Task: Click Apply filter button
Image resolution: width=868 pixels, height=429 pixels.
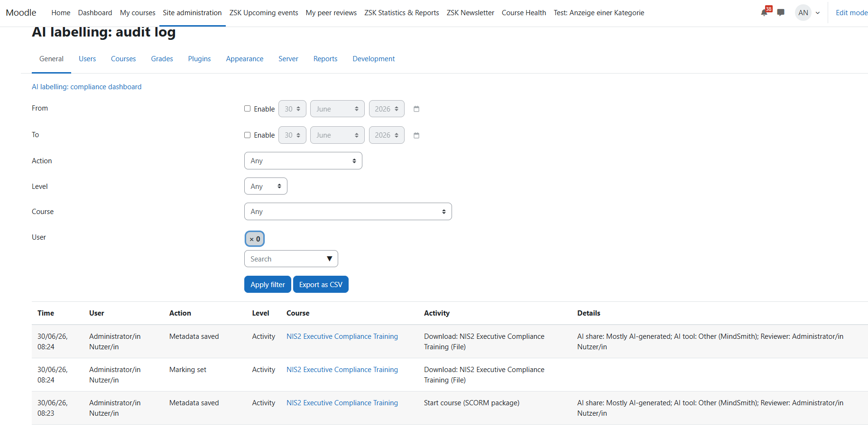Action: (x=268, y=284)
